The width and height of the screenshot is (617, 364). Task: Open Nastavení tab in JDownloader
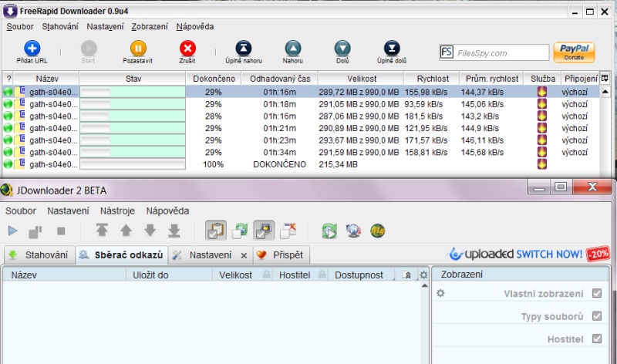click(x=211, y=255)
